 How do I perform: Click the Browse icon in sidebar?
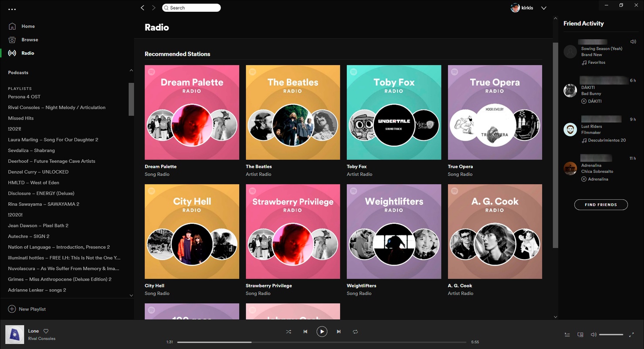(12, 40)
